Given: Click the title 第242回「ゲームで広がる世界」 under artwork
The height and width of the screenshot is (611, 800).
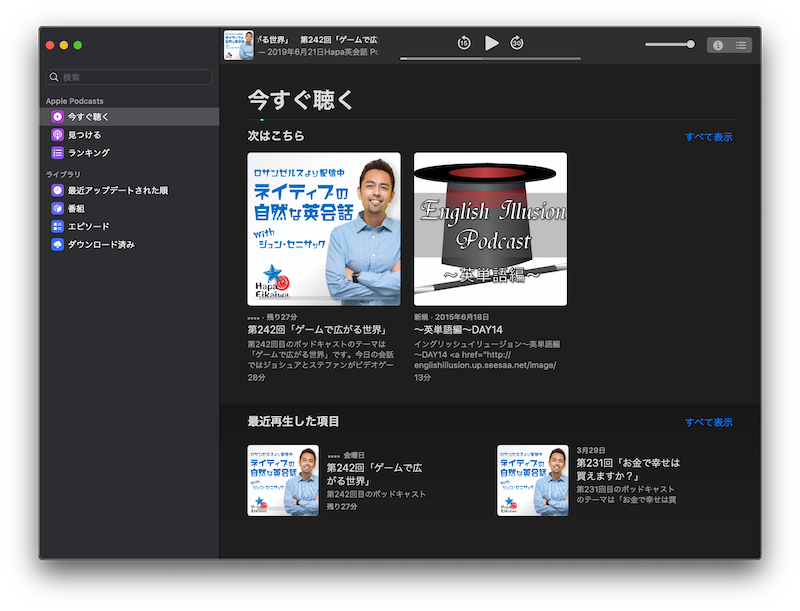Looking at the screenshot, I should click(x=317, y=330).
